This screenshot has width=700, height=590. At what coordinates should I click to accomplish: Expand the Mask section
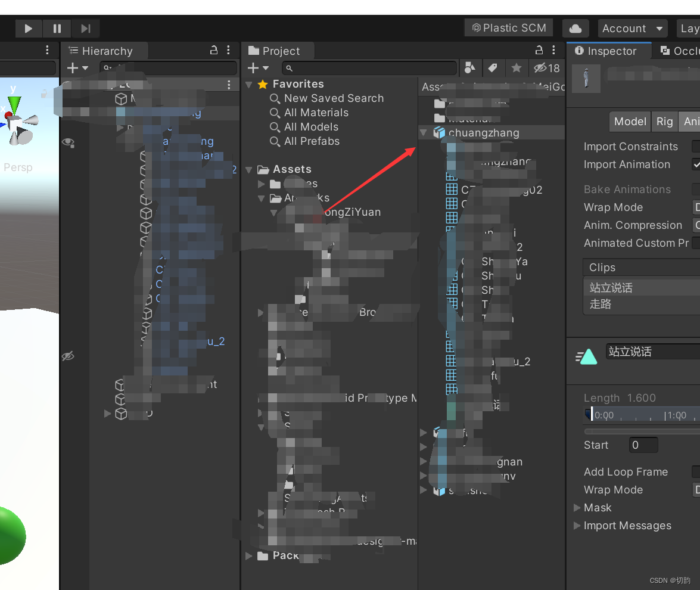pos(577,508)
